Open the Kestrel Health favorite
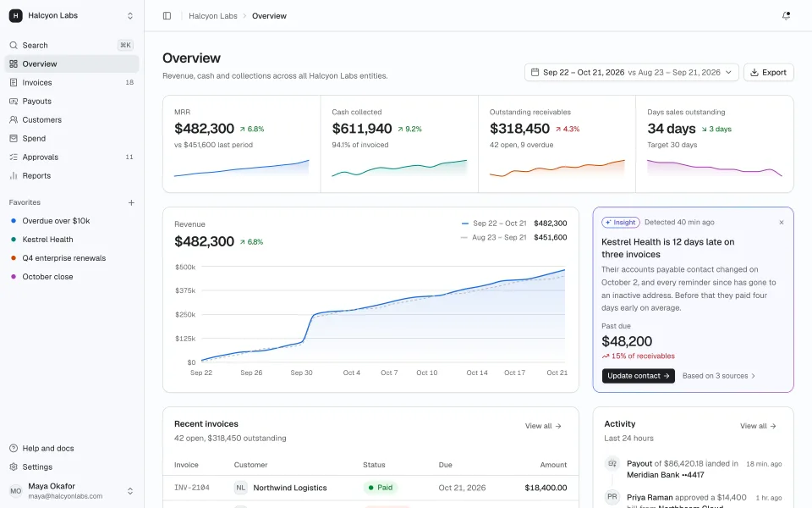 pyautogui.click(x=72, y=240)
